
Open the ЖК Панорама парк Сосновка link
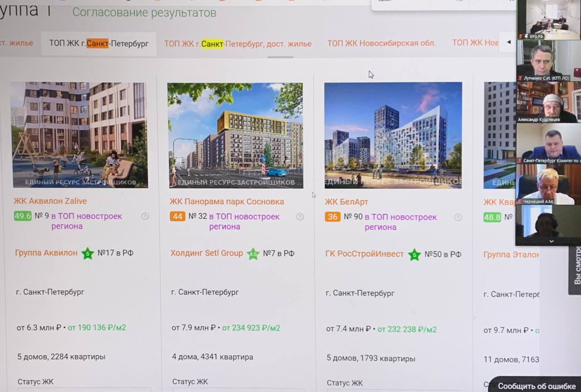(227, 201)
